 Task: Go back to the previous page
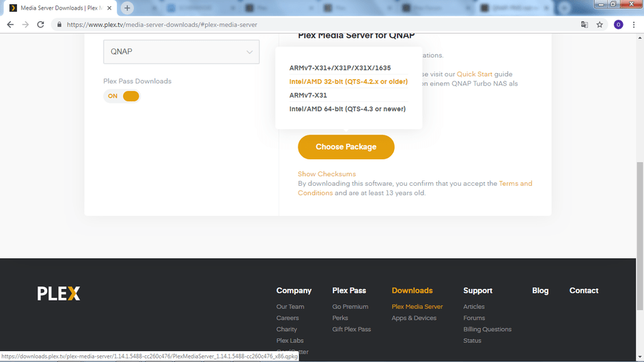[10, 25]
